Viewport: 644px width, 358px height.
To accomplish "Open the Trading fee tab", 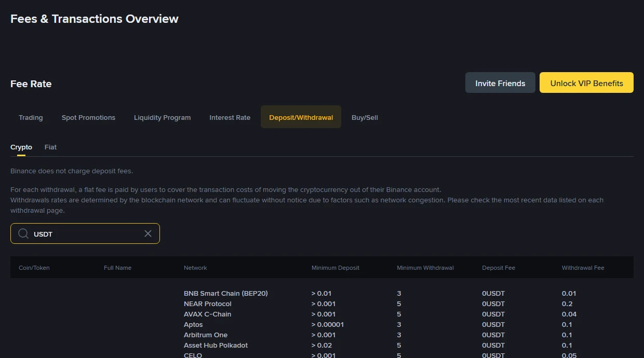I will pyautogui.click(x=31, y=117).
